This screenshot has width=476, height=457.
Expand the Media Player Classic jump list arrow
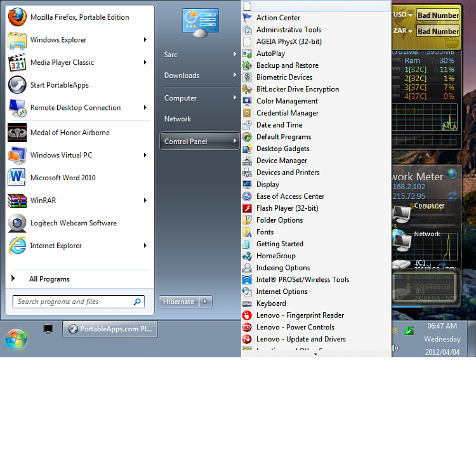pyautogui.click(x=145, y=62)
